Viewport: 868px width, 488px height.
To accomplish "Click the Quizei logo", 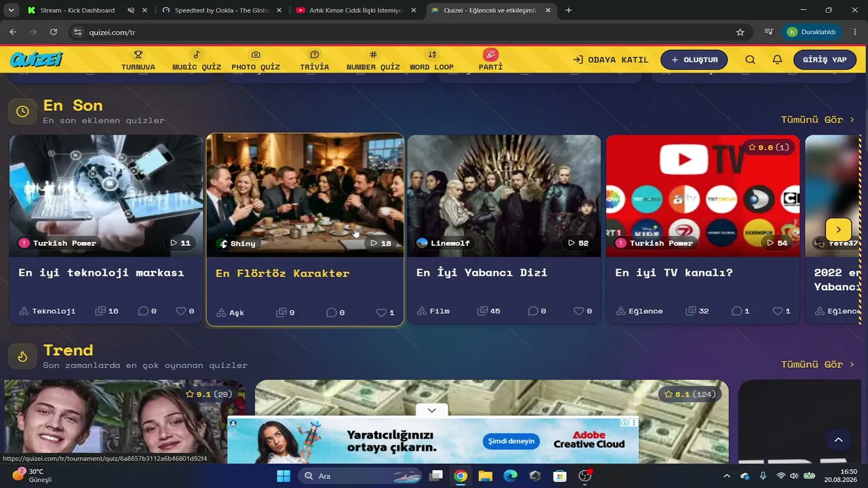I will (x=37, y=60).
